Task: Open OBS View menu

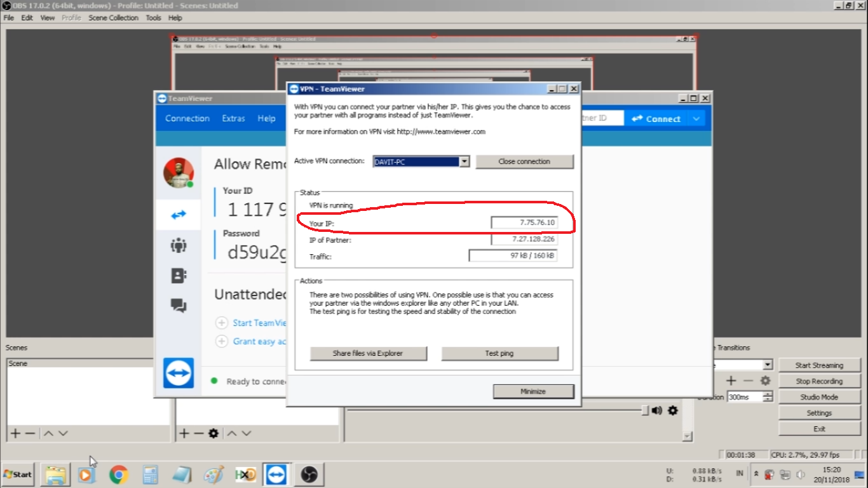Action: pyautogui.click(x=48, y=18)
